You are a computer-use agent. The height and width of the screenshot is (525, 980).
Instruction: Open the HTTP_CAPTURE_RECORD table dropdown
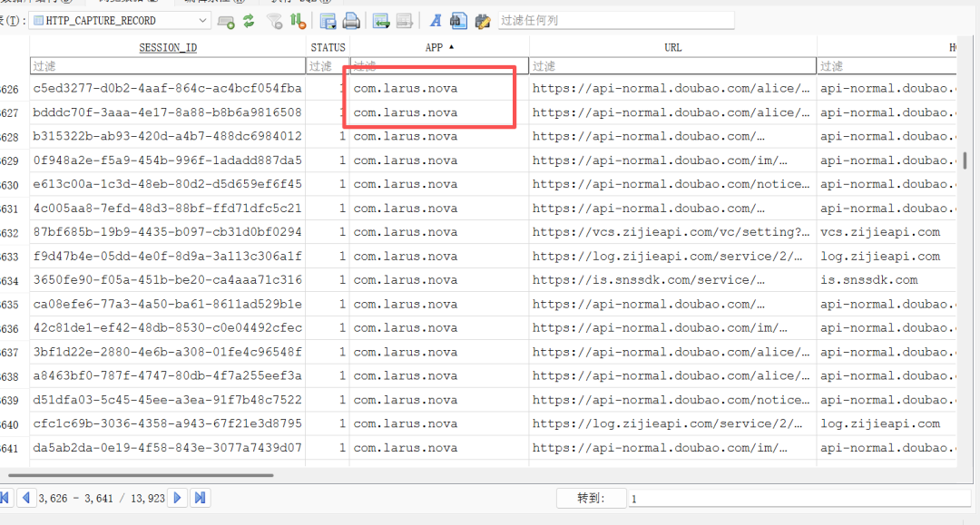coord(120,21)
